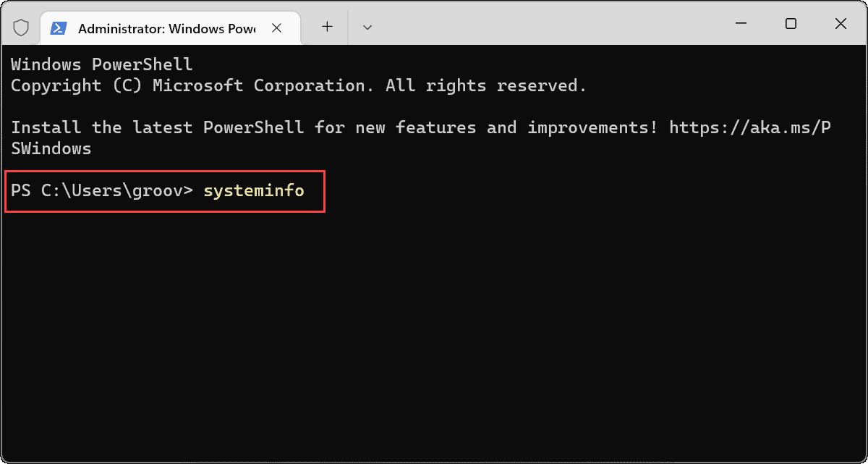Click the Windows PowerShell header line
This screenshot has height=464, width=868.
click(x=102, y=64)
